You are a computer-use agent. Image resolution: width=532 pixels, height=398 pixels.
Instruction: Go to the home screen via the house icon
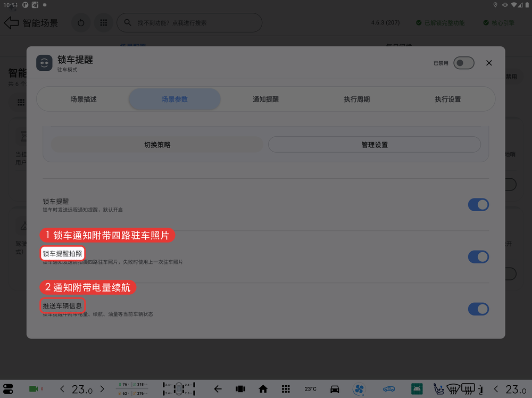point(263,389)
